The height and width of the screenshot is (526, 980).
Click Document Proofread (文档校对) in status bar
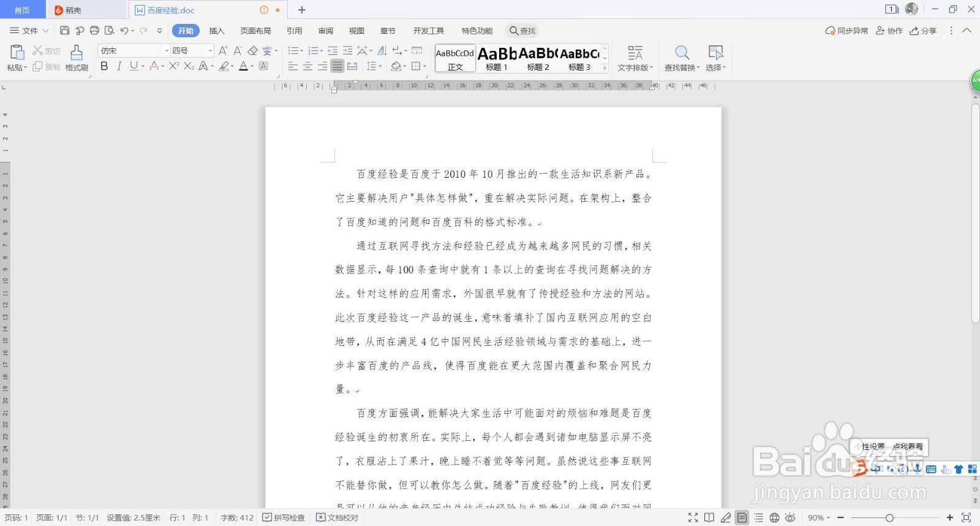(x=337, y=517)
